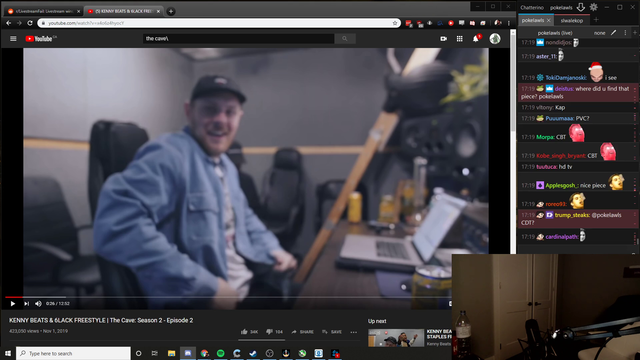Image resolution: width=640 pixels, height=360 pixels.
Task: Open the YouTube account avatar menu
Action: (495, 38)
